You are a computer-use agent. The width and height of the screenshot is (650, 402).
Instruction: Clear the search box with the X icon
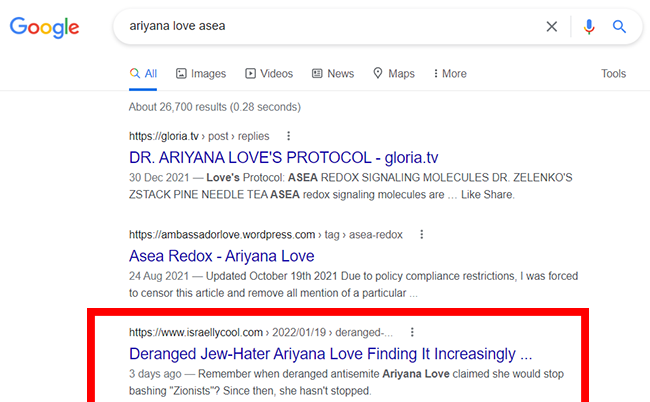(x=551, y=27)
